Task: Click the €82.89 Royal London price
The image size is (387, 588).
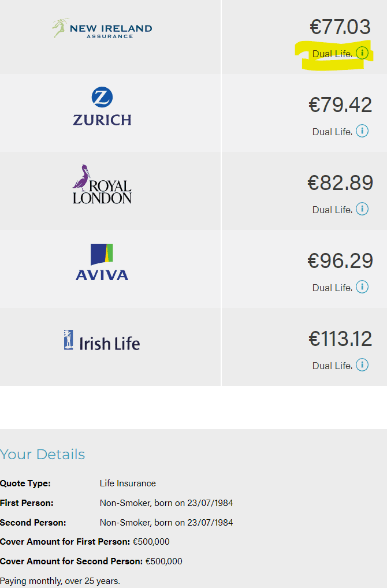Action: tap(340, 183)
